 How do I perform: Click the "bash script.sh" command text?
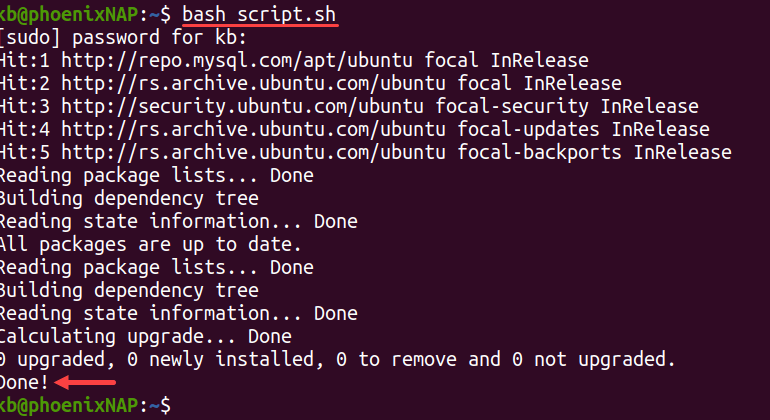[x=260, y=15]
